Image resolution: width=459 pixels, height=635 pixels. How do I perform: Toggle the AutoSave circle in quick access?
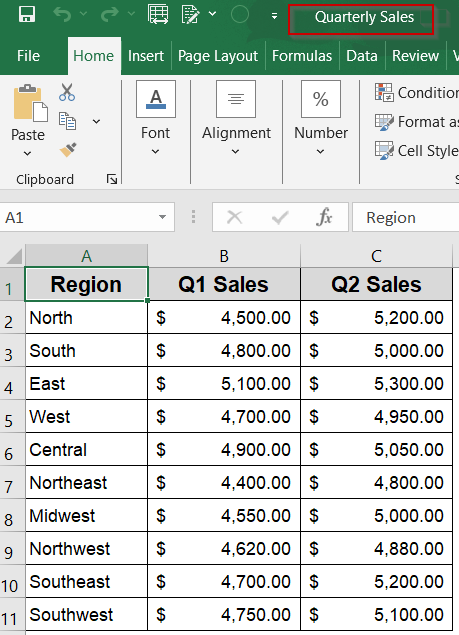point(239,15)
